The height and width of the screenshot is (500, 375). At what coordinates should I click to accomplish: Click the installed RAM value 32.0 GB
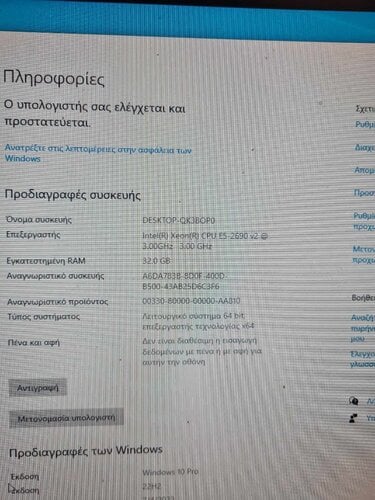[156, 261]
